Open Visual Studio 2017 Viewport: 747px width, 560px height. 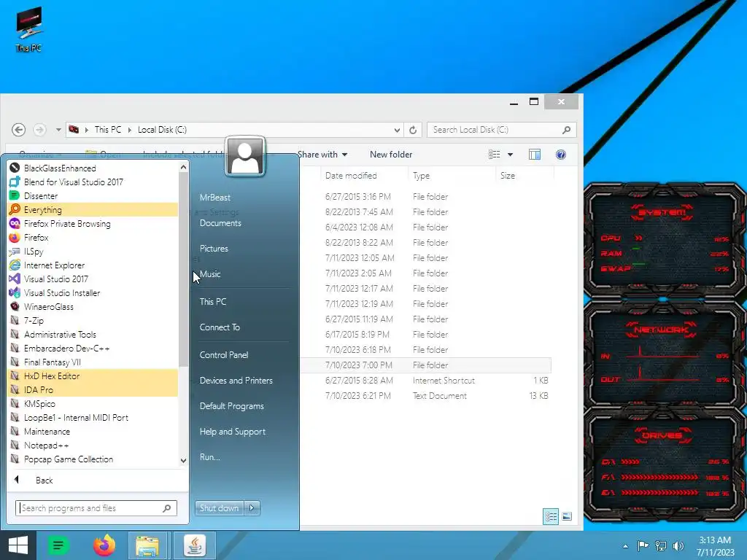click(93, 279)
